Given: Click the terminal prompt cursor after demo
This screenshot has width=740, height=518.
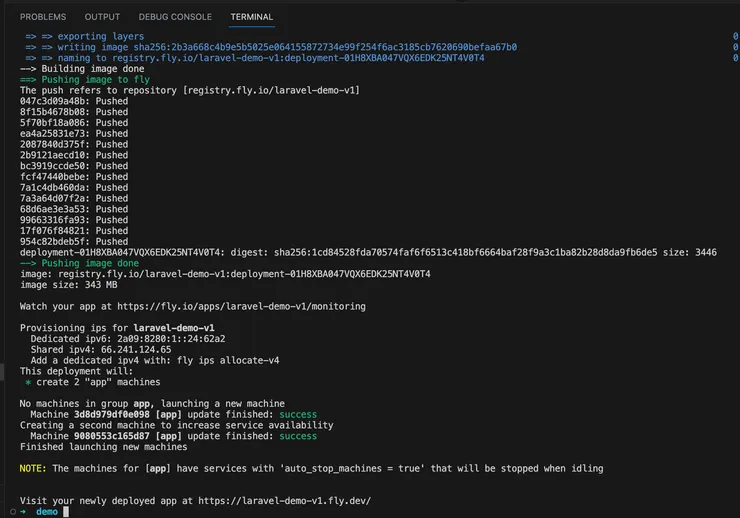Looking at the screenshot, I should coord(66,512).
